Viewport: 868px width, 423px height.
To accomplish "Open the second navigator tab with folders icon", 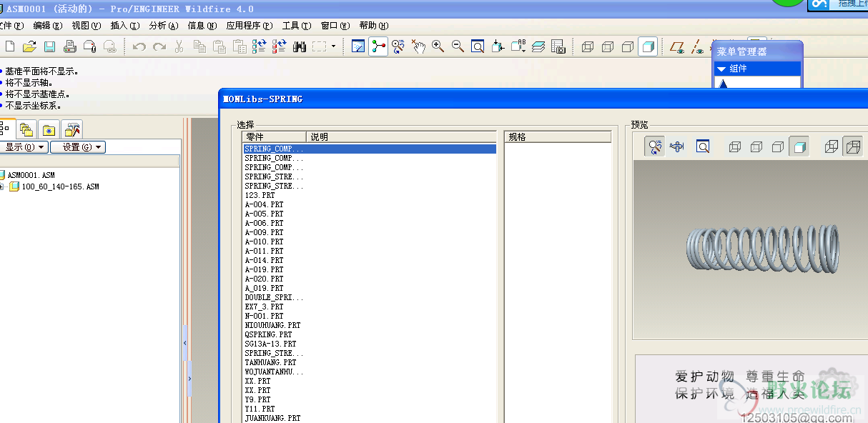I will tap(26, 129).
